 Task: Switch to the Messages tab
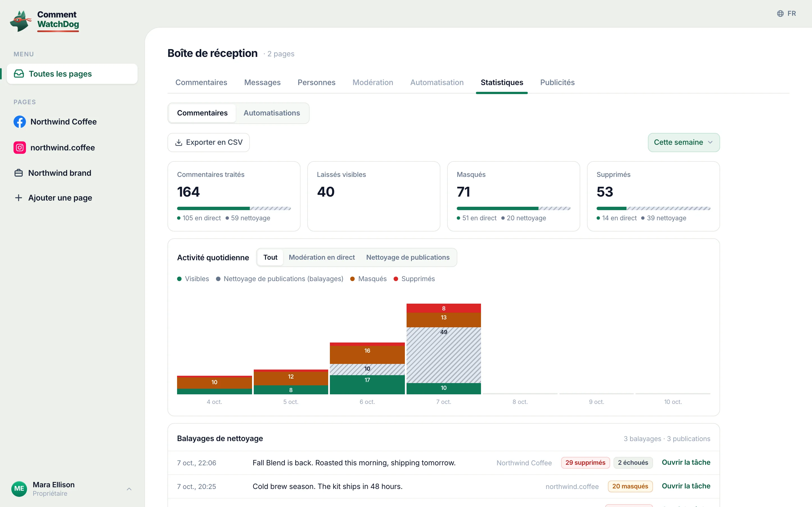[262, 83]
